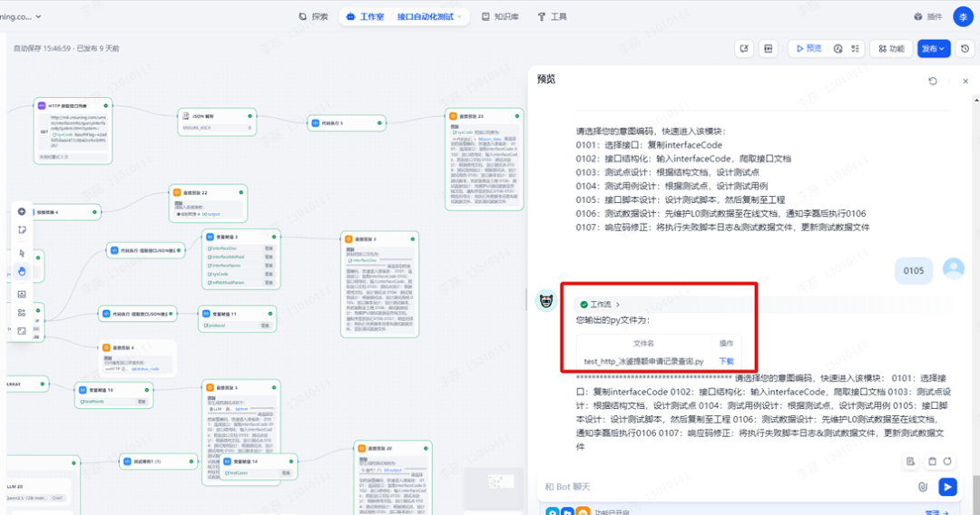The height and width of the screenshot is (515, 980).
Task: Click the add node plus icon
Action: pyautogui.click(x=22, y=211)
